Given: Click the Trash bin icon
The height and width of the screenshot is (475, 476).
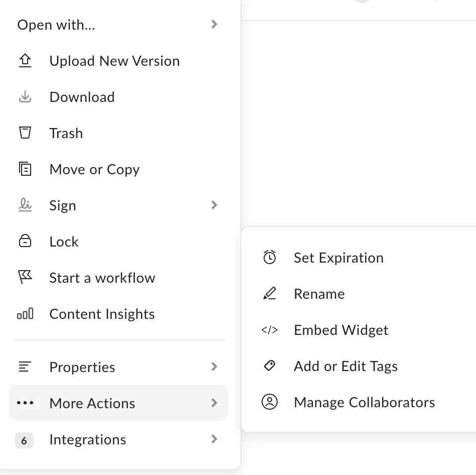Looking at the screenshot, I should [x=25, y=133].
